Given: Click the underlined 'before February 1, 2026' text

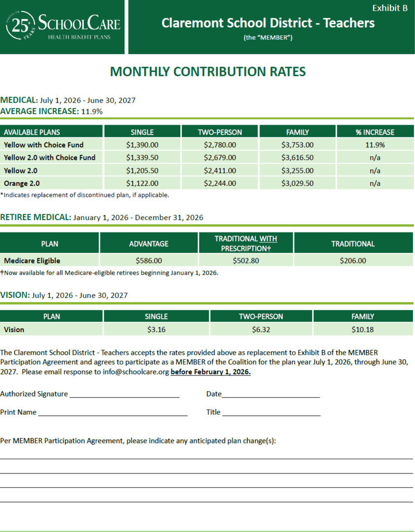Looking at the screenshot, I should [210, 372].
